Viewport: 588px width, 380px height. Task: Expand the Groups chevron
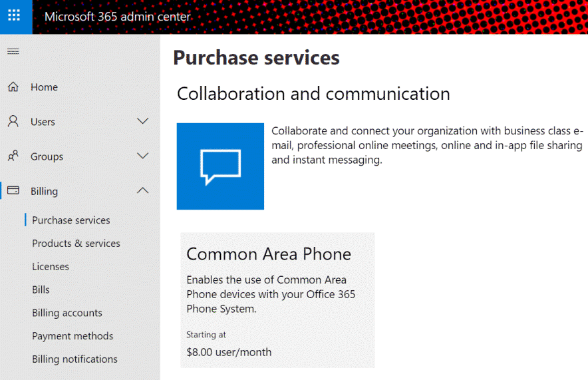tap(142, 156)
